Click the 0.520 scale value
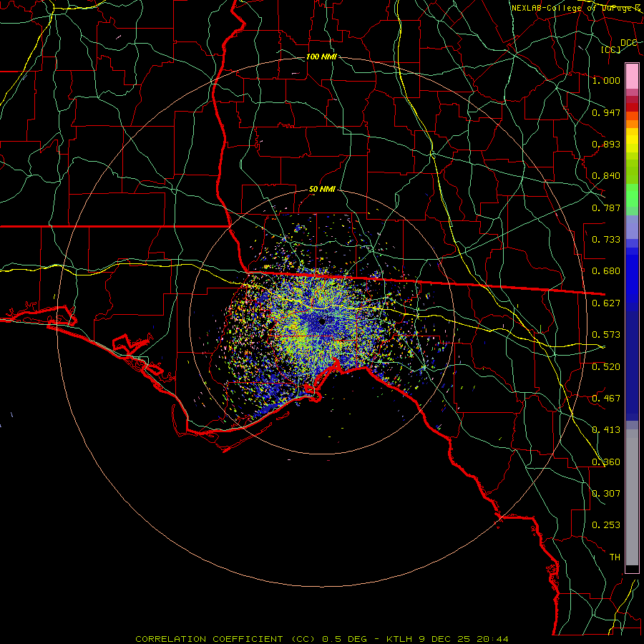 pos(606,367)
